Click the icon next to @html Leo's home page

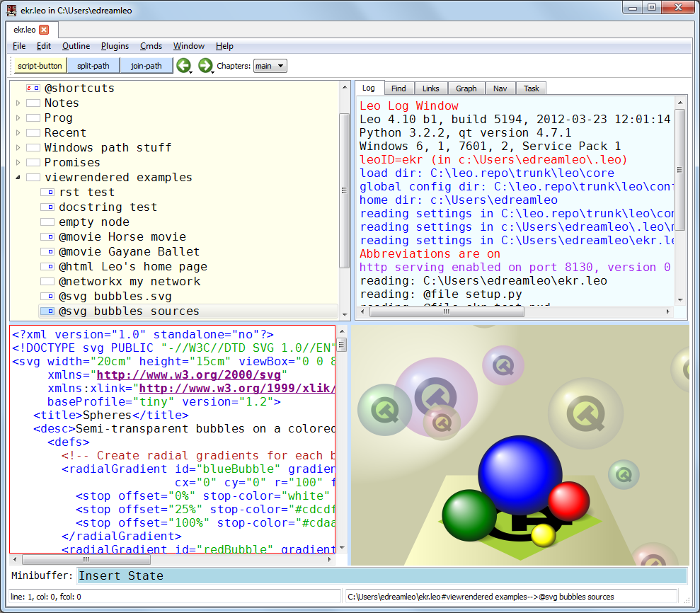click(x=47, y=267)
